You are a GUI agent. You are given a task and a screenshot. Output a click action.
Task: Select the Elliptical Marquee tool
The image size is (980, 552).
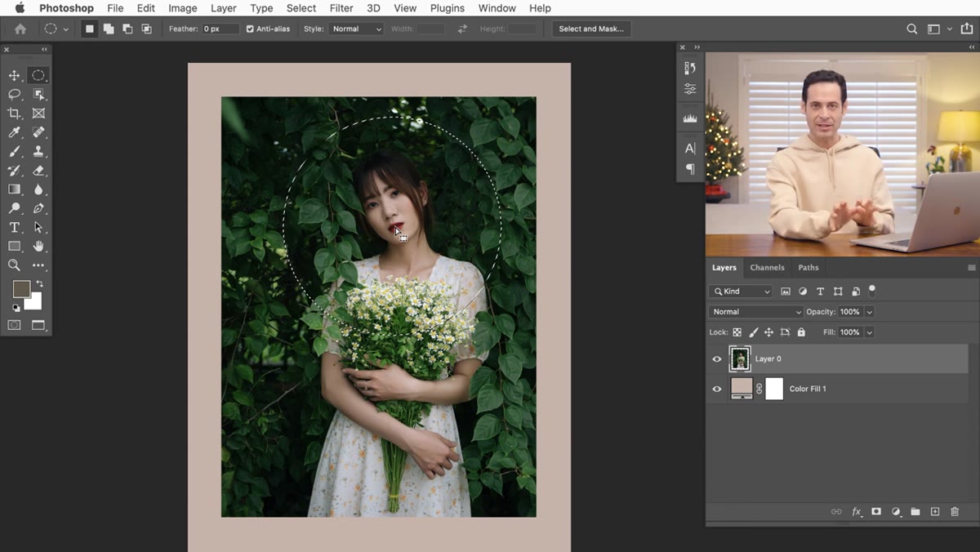point(38,75)
